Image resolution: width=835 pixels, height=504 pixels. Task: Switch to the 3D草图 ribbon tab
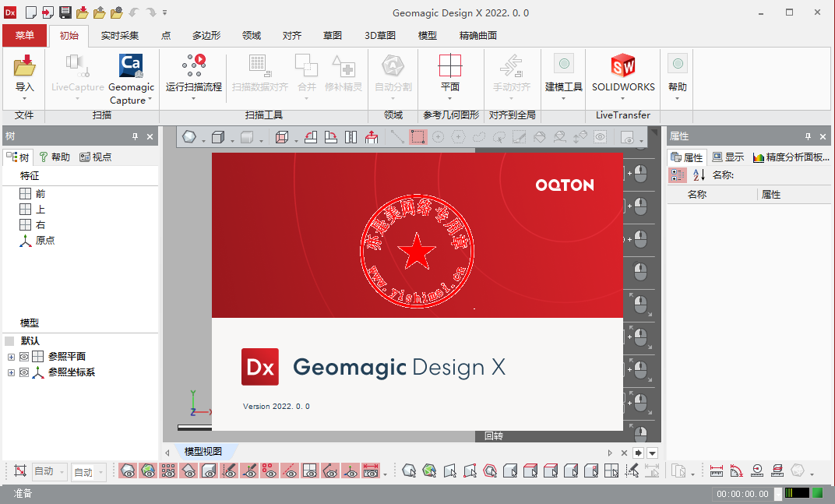(x=380, y=36)
